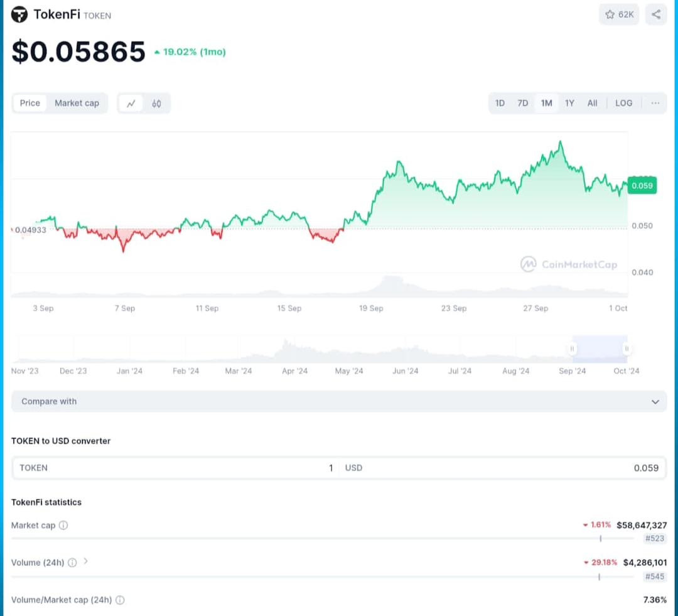The width and height of the screenshot is (678, 616).
Task: Switch to line chart view
Action: coord(131,104)
